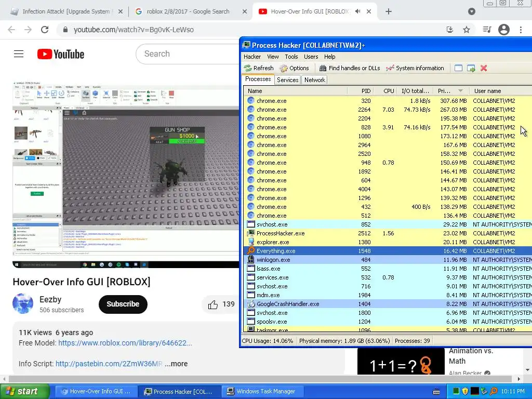Select the spoolsv.exe process row
The image size is (532, 399).
[x=388, y=321]
